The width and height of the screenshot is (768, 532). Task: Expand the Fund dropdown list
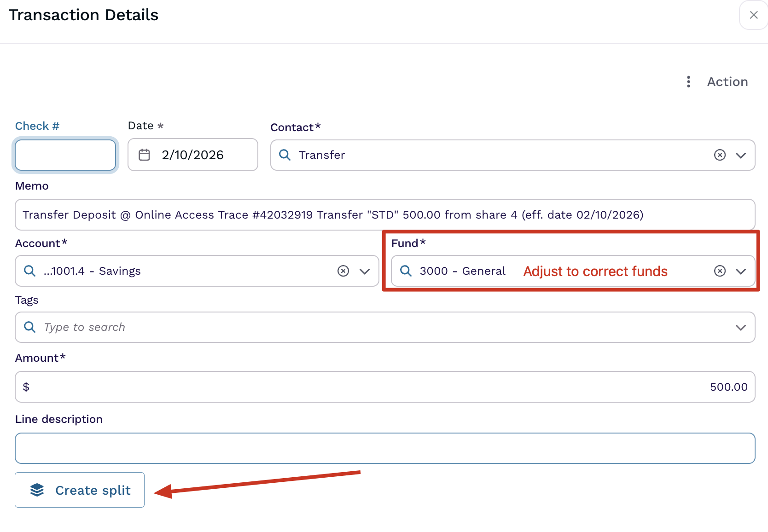pos(741,271)
